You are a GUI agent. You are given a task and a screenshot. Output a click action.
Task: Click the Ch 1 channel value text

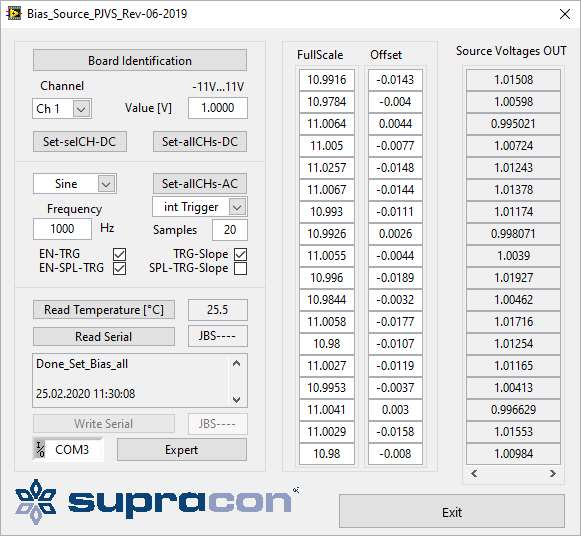pyautogui.click(x=48, y=109)
